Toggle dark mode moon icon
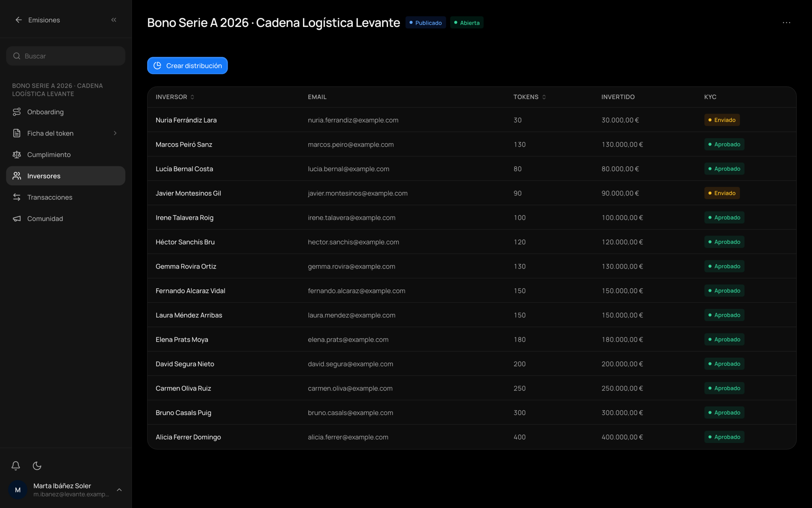Image resolution: width=812 pixels, height=508 pixels. 37,466
